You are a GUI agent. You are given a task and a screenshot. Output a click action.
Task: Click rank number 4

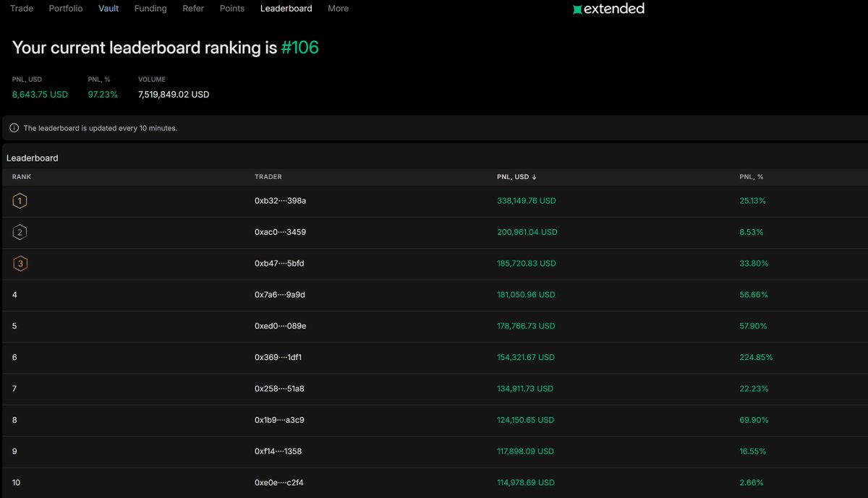click(x=14, y=295)
